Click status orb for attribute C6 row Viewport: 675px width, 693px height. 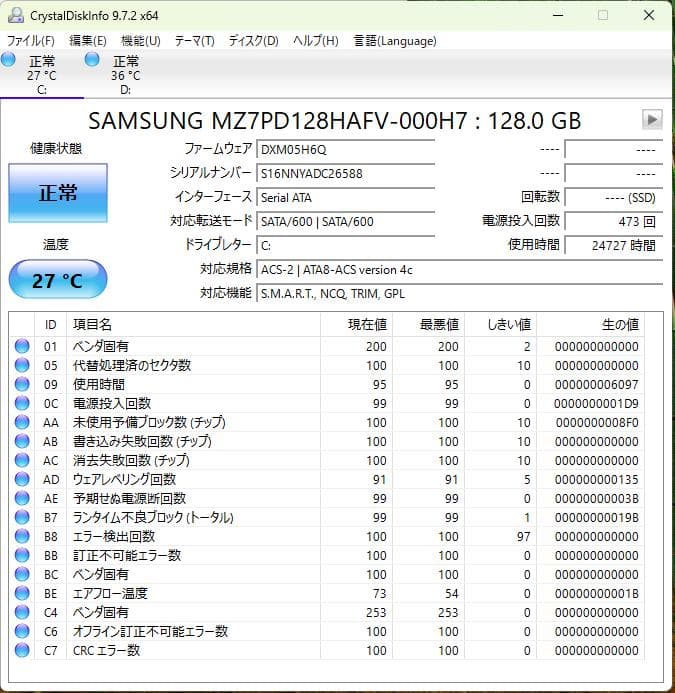click(x=22, y=631)
